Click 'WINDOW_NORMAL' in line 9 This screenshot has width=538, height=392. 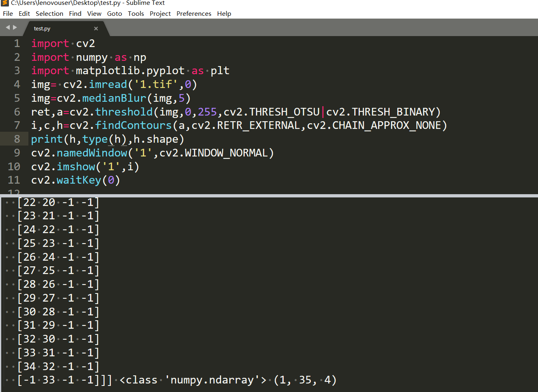(226, 153)
